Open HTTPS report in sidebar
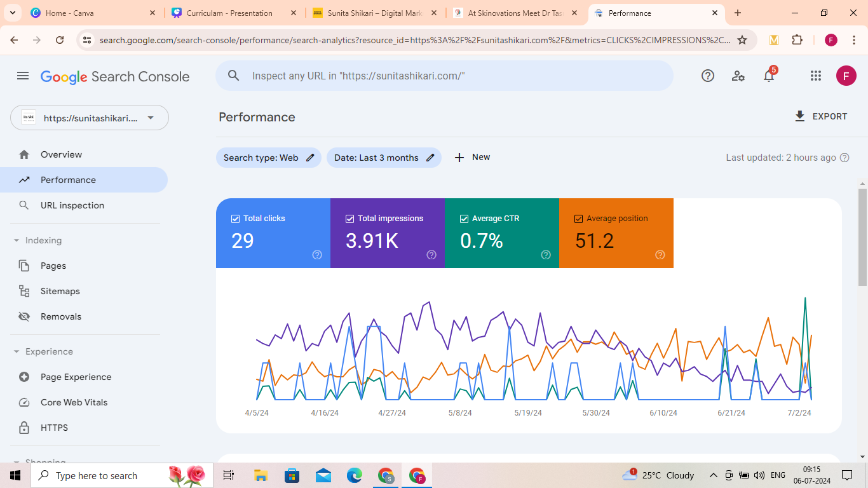868x488 pixels. point(84,428)
